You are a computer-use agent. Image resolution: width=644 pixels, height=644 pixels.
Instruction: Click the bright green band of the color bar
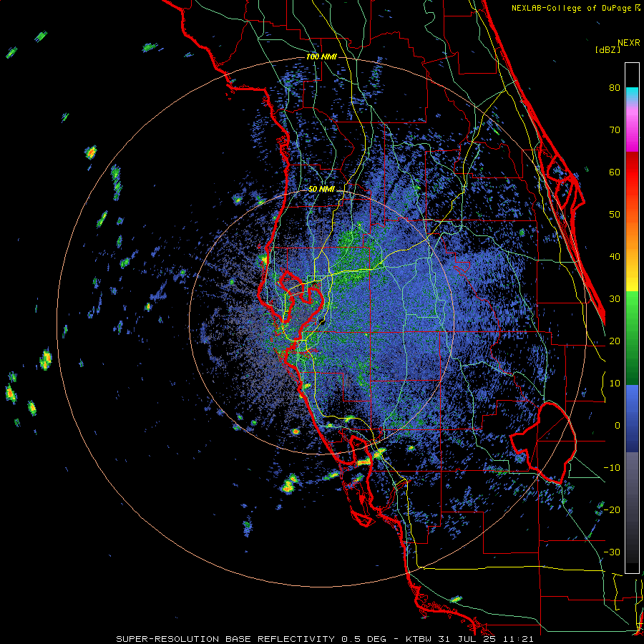tap(632, 304)
